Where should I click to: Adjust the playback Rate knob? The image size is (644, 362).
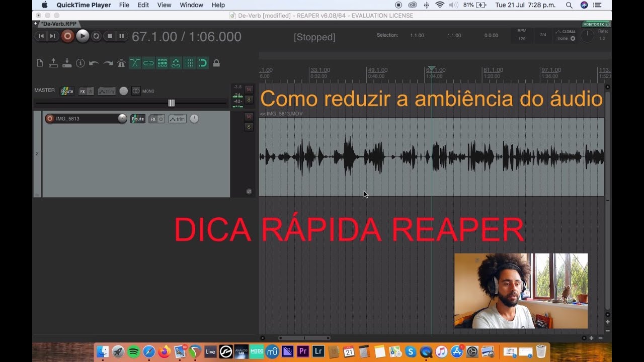[x=587, y=36]
